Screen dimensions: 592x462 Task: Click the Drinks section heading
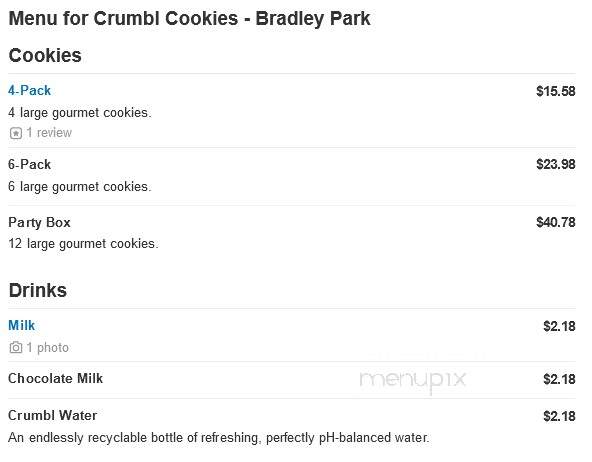[38, 290]
